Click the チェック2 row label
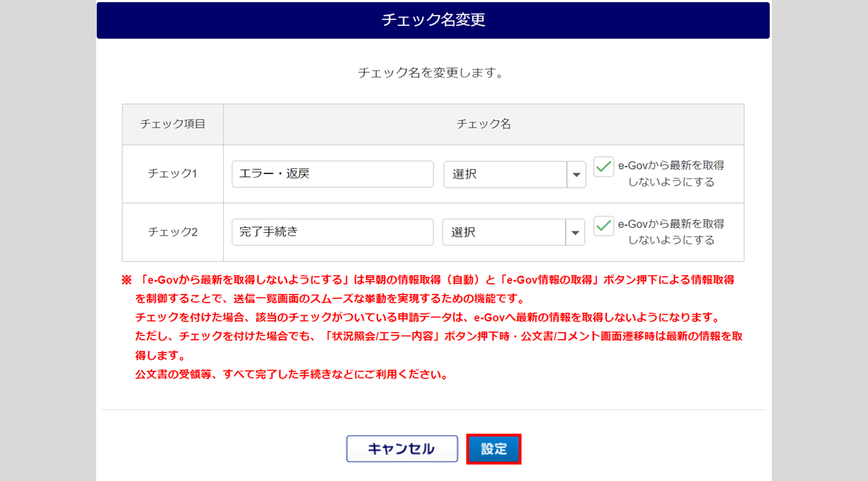The image size is (868, 481). (173, 232)
